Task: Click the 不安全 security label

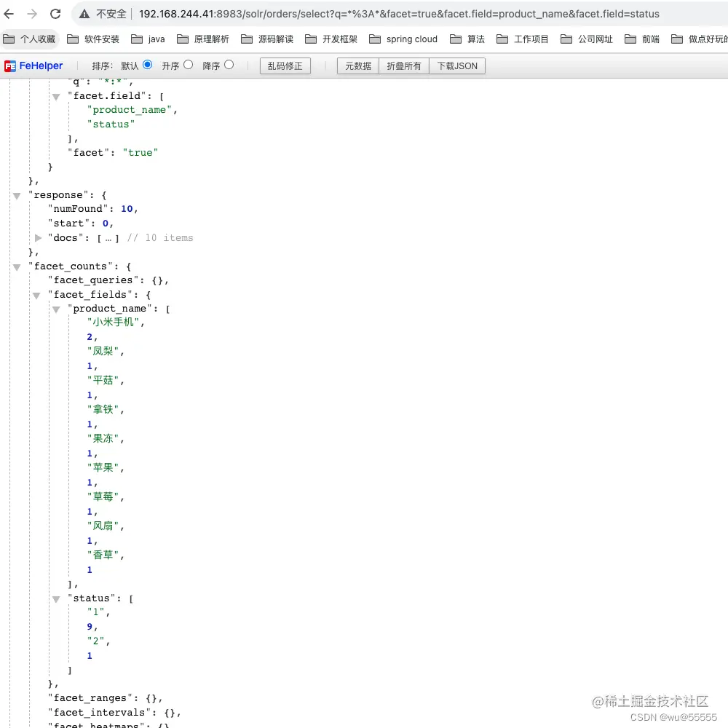Action: coord(111,14)
